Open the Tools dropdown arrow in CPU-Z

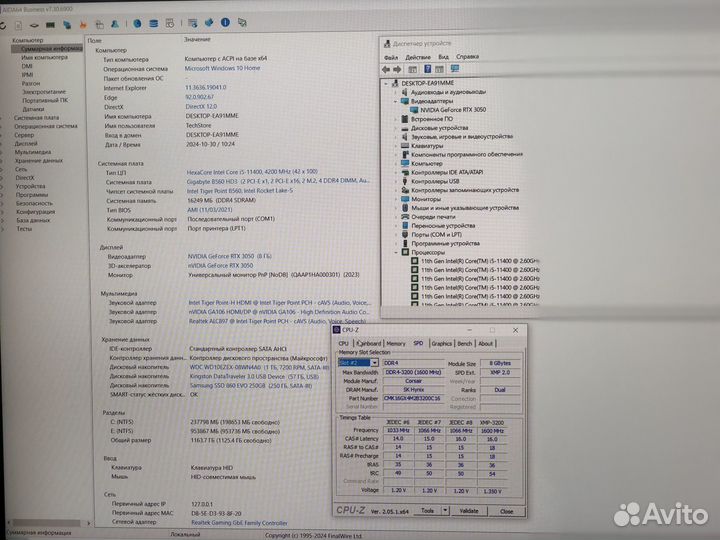(445, 511)
